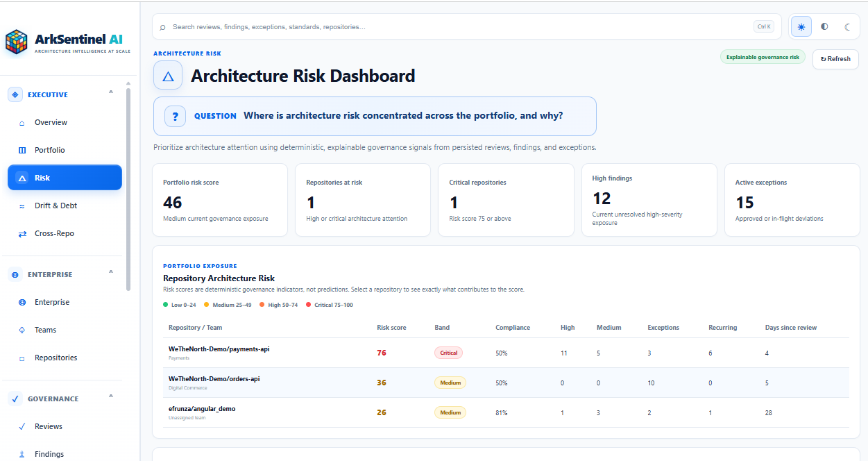Click the red Critical 75–100 legend dot
Image resolution: width=868 pixels, height=461 pixels.
[308, 305]
